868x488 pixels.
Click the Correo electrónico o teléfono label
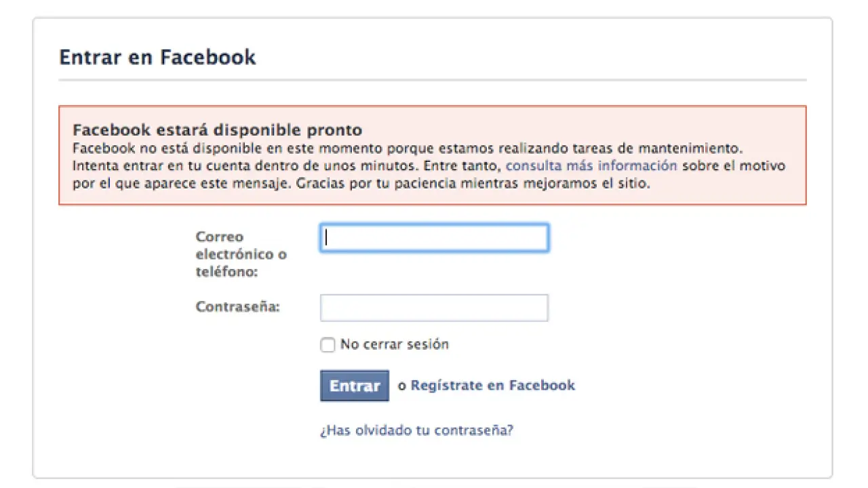coord(241,254)
